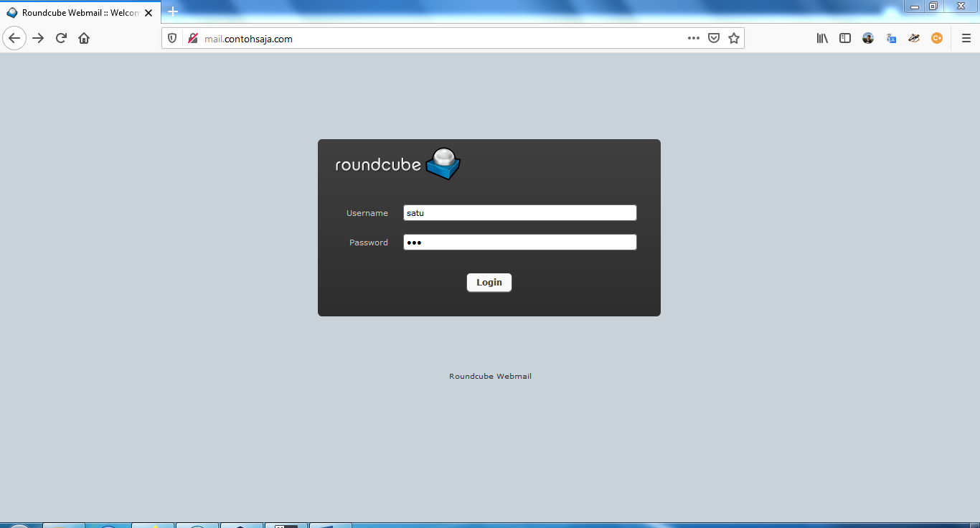Click the Username field containing satu
The width and height of the screenshot is (980, 528).
click(x=519, y=213)
